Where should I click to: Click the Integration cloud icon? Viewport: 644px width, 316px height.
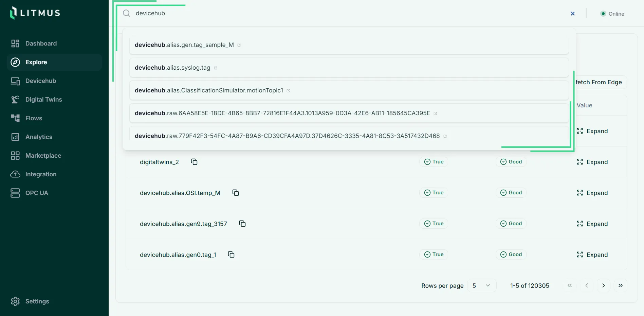(x=15, y=174)
